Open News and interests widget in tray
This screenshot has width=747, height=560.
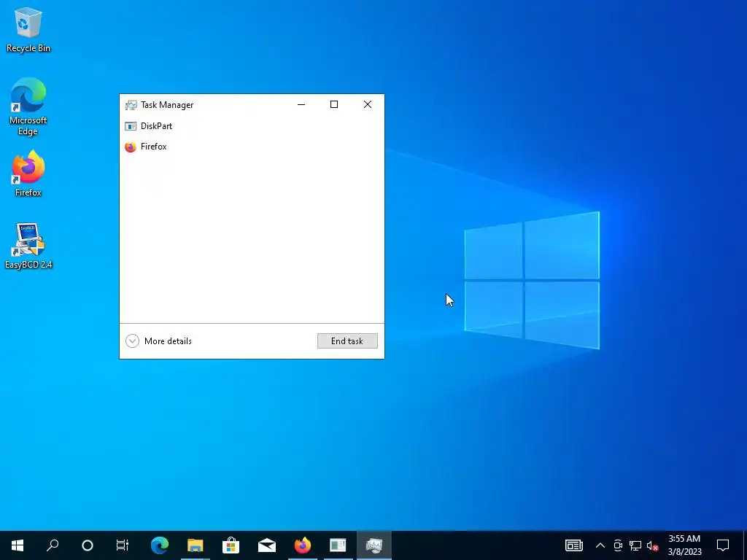pyautogui.click(x=573, y=545)
